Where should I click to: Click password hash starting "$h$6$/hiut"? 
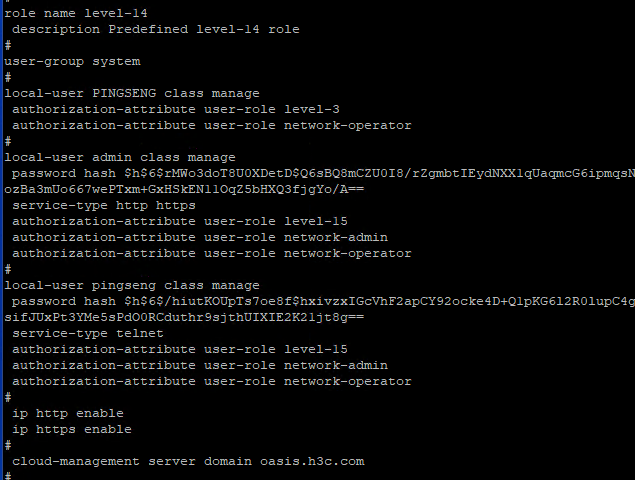(320, 301)
